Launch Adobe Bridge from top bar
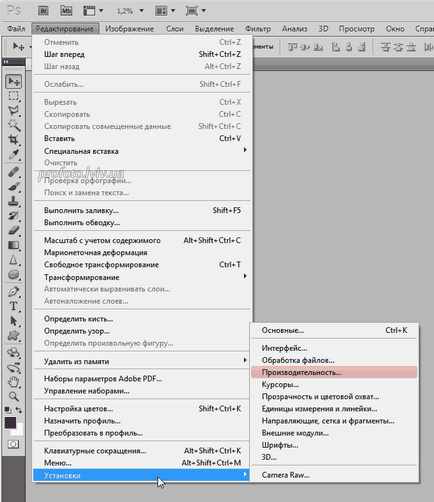434x502 pixels. coord(43,11)
